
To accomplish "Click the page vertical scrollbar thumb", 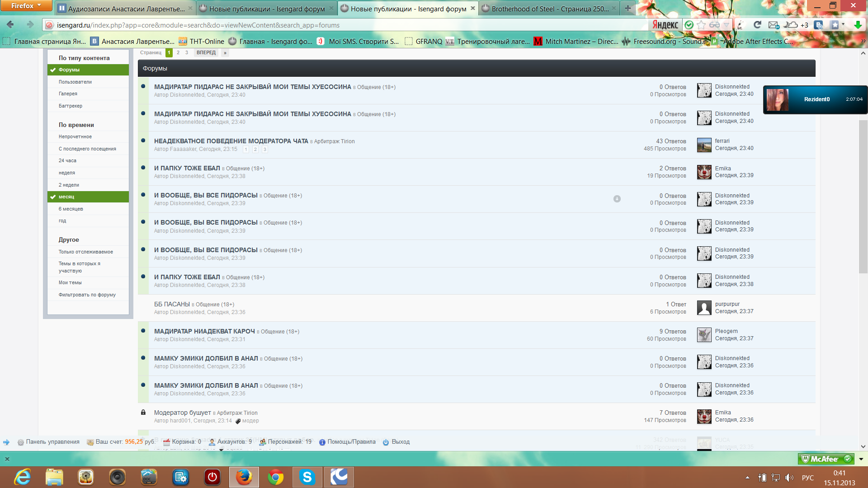I will tap(863, 197).
